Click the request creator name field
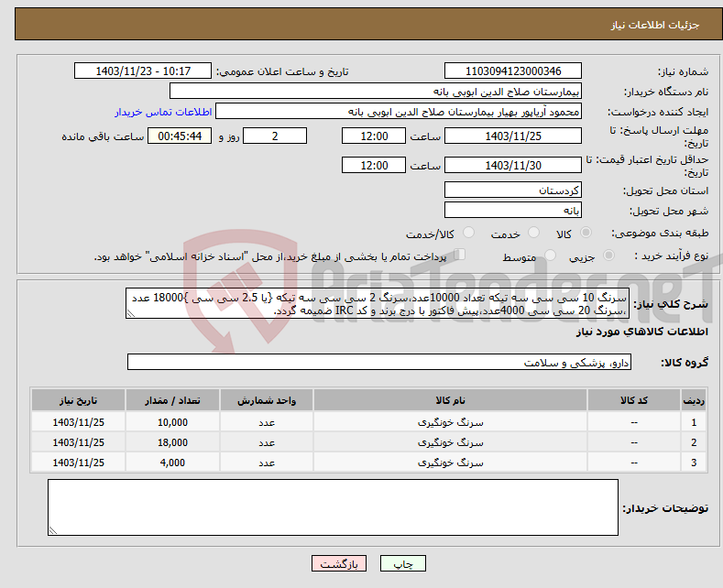 [x=399, y=112]
